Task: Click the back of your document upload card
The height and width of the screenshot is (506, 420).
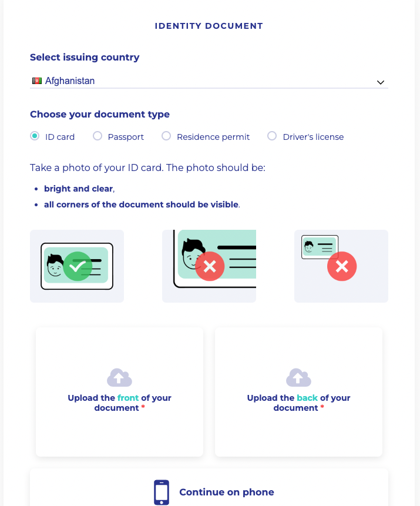Action: [x=298, y=391]
